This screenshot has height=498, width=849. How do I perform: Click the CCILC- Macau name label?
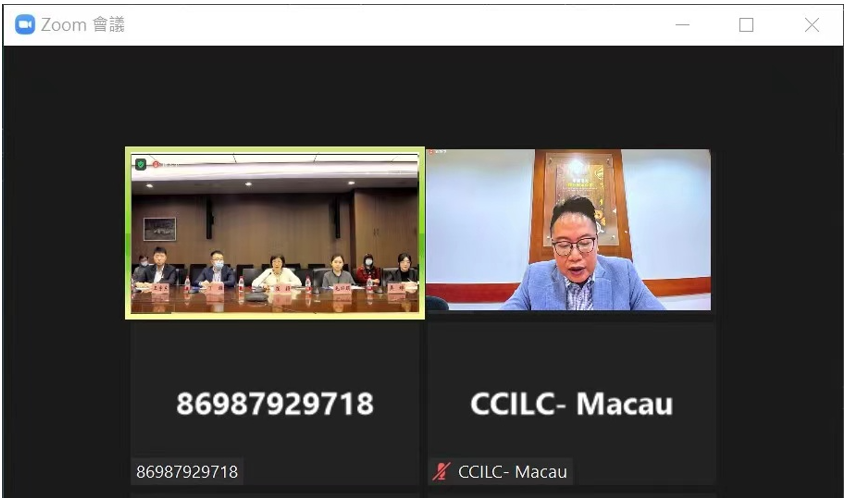[x=512, y=472]
